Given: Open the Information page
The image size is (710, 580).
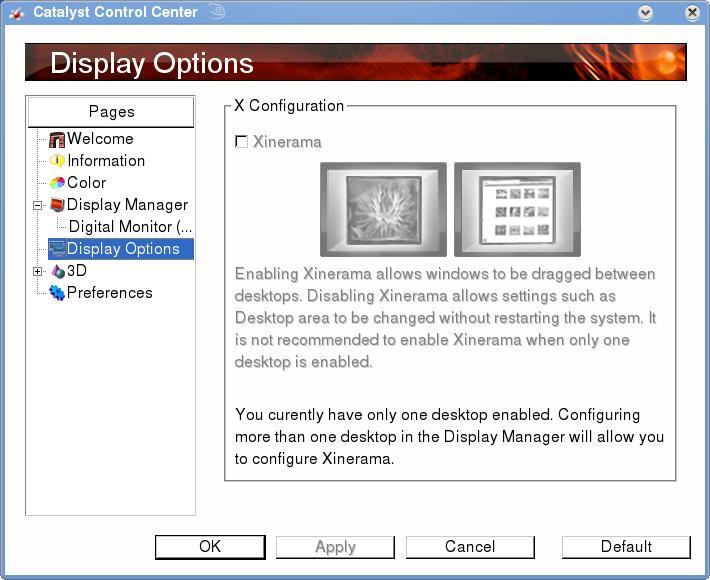Looking at the screenshot, I should pyautogui.click(x=106, y=161).
